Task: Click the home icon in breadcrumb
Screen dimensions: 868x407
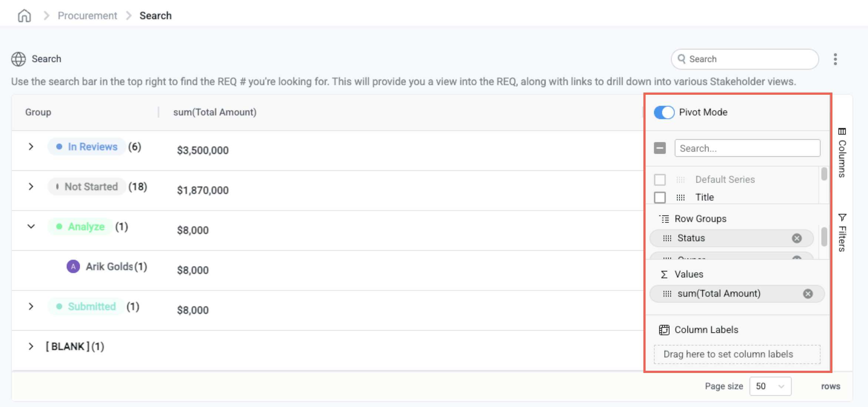Action: click(x=24, y=16)
